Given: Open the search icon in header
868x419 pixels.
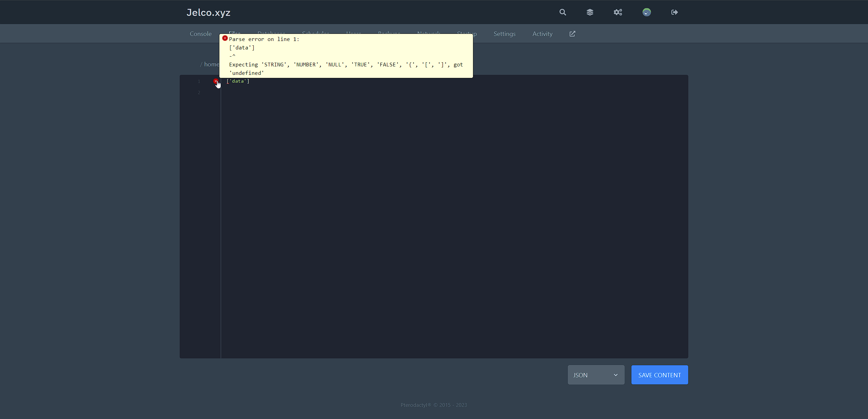Looking at the screenshot, I should [x=563, y=12].
